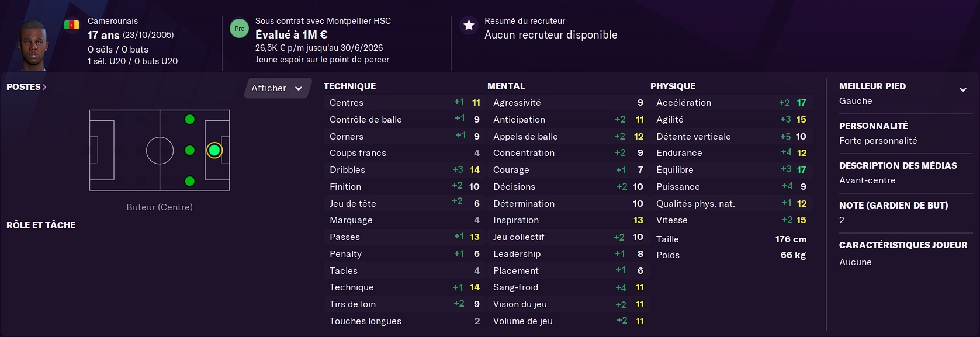Click the Buteur (Centre) position label
Screen dimensions: 980x337
point(160,207)
